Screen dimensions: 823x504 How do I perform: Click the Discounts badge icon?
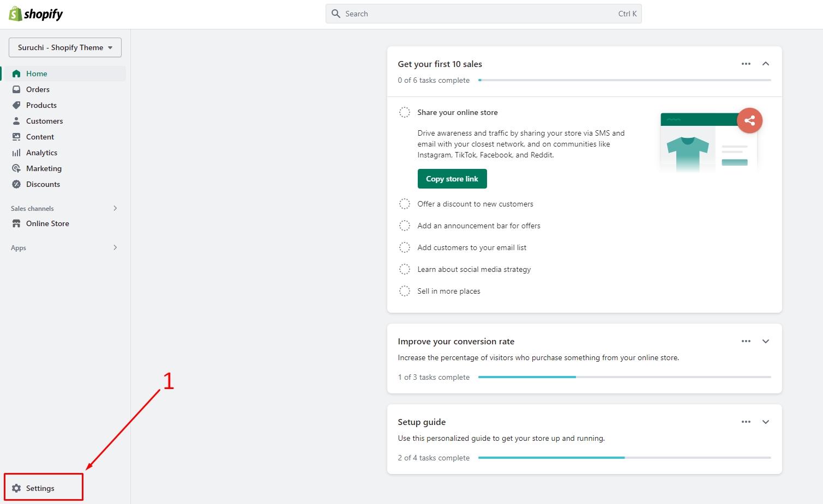point(16,184)
